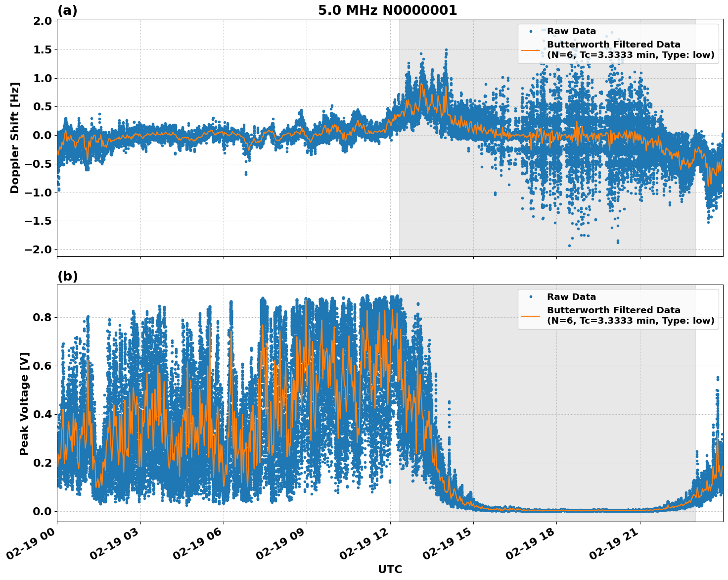This screenshot has height=580, width=728.
Task: Click the plot title '5.0 MHz N0000001'
Action: tap(386, 10)
